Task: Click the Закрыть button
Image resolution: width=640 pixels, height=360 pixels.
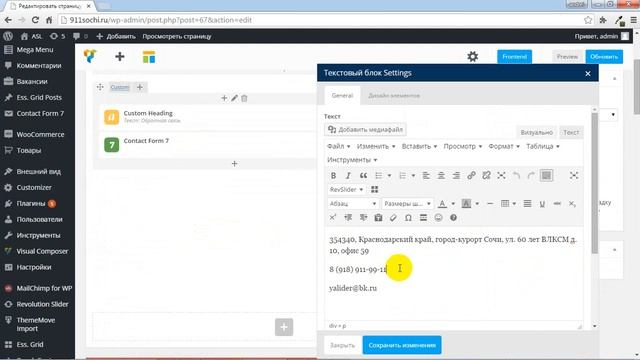Action: (x=342, y=345)
